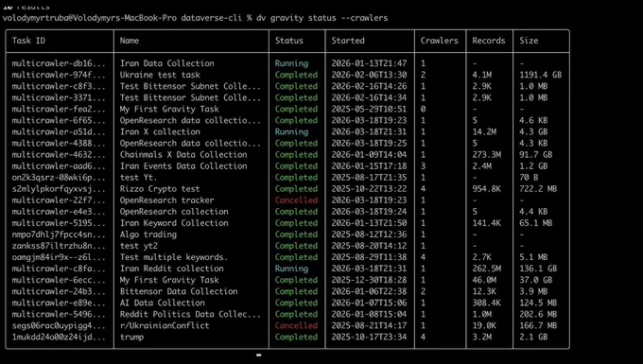The image size is (643, 364).
Task: Click the 'Rizzo Crypto test' name
Action: tap(160, 189)
